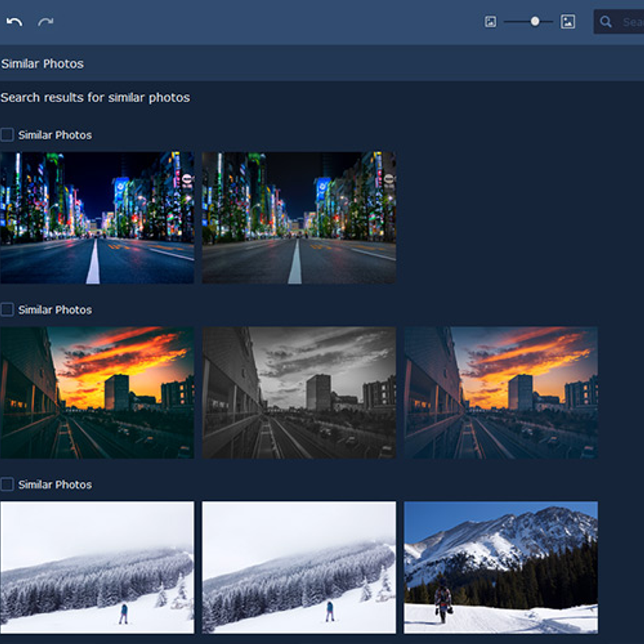This screenshot has width=644, height=644.
Task: Select the faded blue-toned sunset railway photo
Action: click(501, 392)
